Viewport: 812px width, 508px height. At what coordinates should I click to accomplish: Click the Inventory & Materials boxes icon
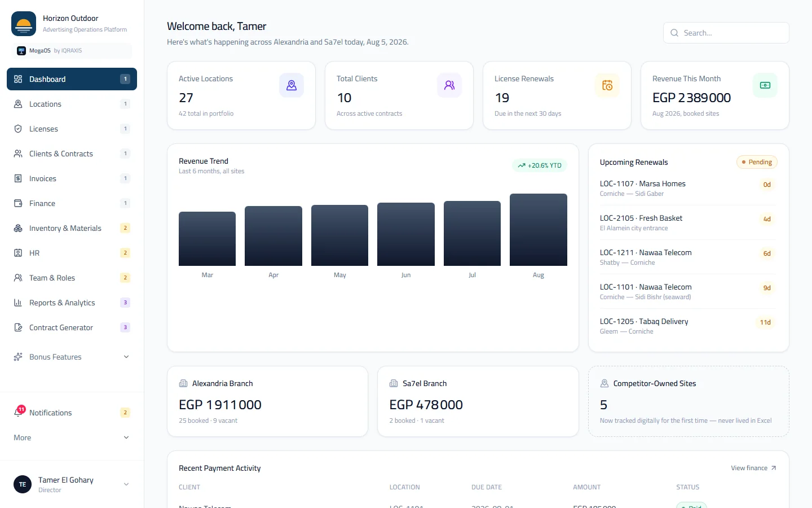[18, 228]
